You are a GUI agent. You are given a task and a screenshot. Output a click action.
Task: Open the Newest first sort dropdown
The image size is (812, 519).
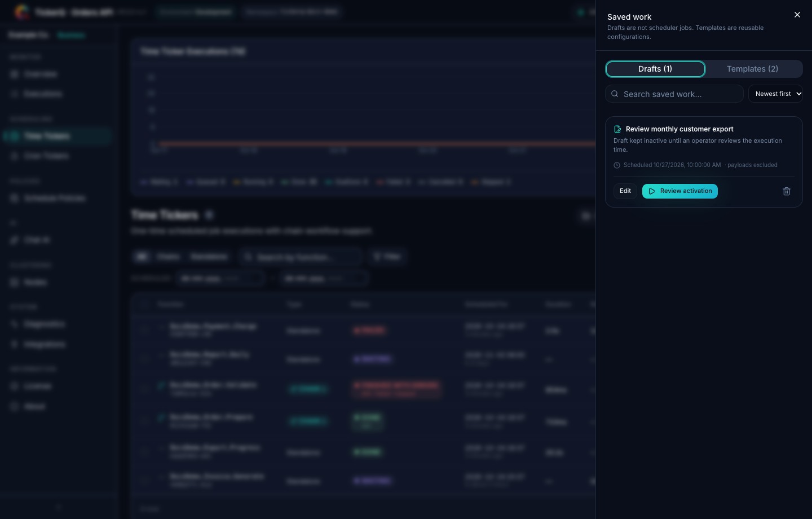[x=775, y=94]
